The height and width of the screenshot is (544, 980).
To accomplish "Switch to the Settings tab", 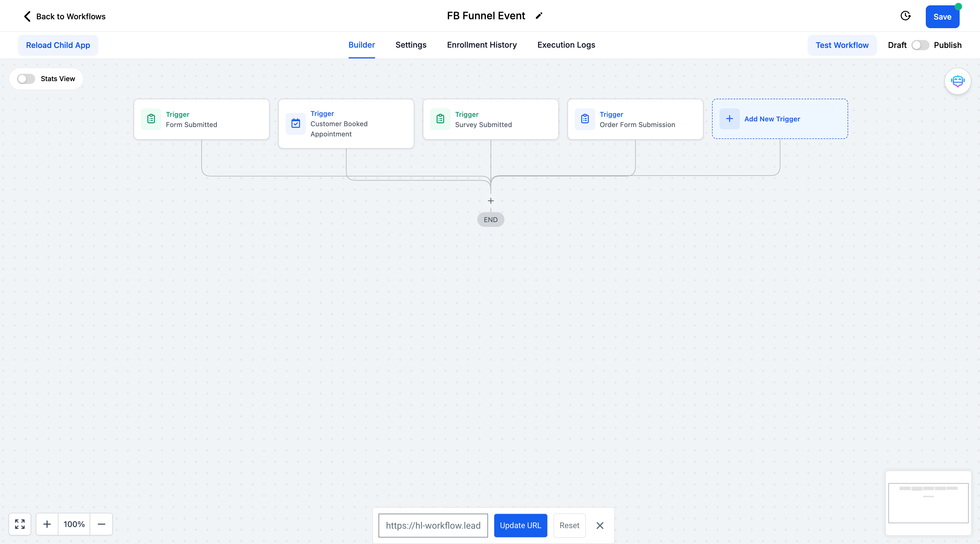I will 411,45.
